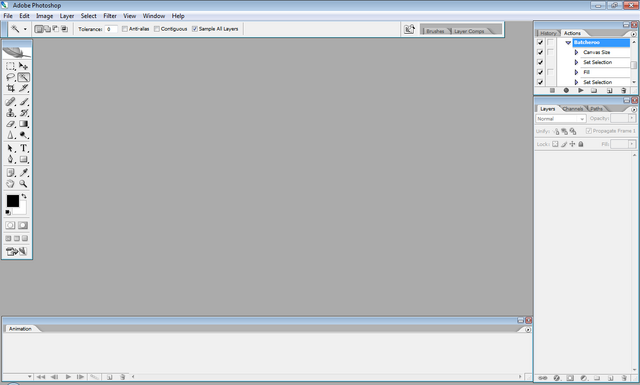Image resolution: width=640 pixels, height=385 pixels.
Task: Open the Actions panel flyout menu
Action: [x=633, y=34]
